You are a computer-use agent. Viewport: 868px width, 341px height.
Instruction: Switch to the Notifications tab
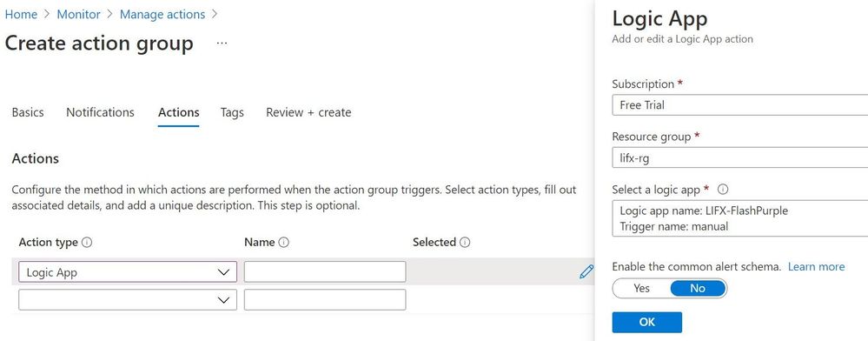pyautogui.click(x=100, y=112)
